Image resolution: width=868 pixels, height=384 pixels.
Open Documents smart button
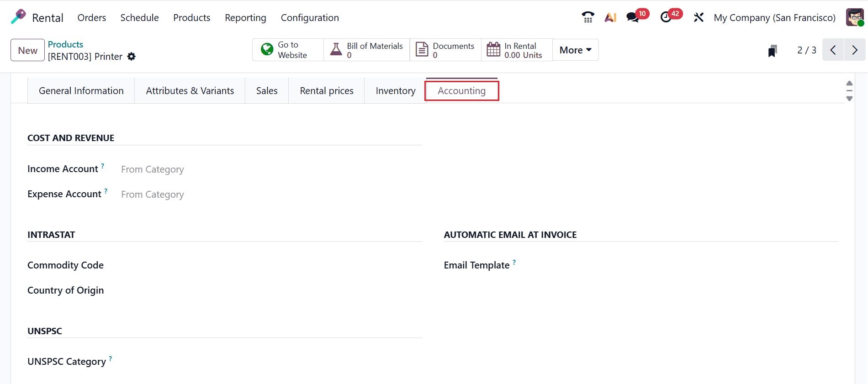pyautogui.click(x=445, y=50)
